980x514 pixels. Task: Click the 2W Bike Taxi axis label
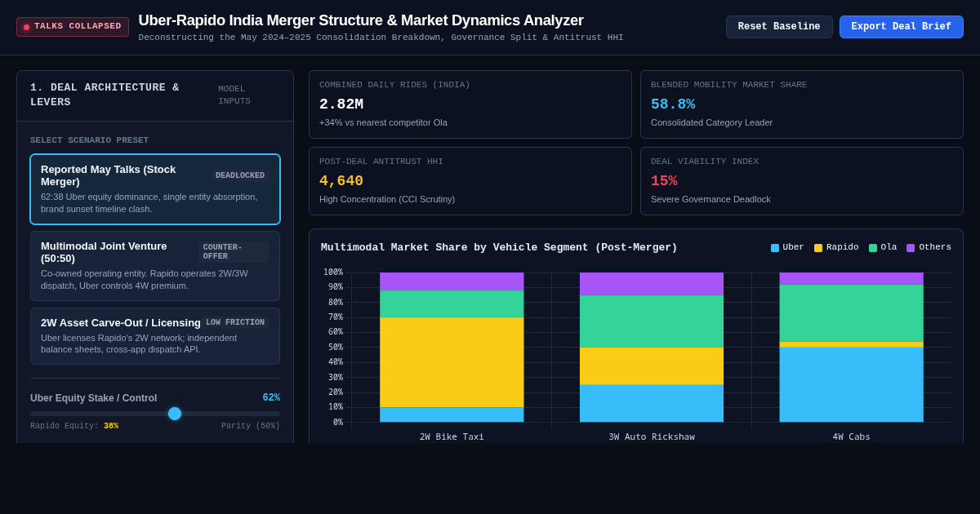(x=452, y=436)
